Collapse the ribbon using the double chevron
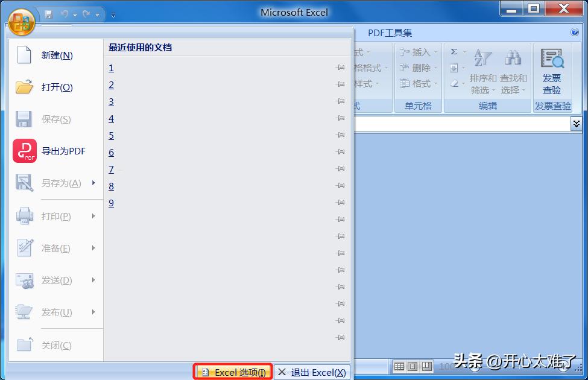 click(577, 123)
